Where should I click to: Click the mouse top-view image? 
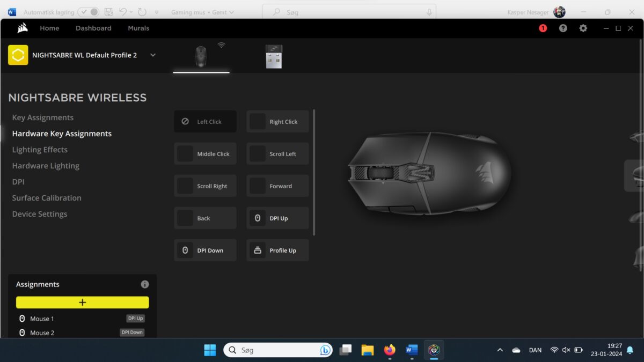point(429,174)
